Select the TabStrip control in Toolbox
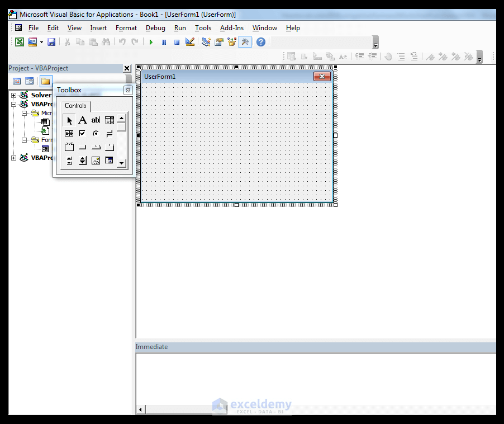The image size is (504, 424). [96, 147]
